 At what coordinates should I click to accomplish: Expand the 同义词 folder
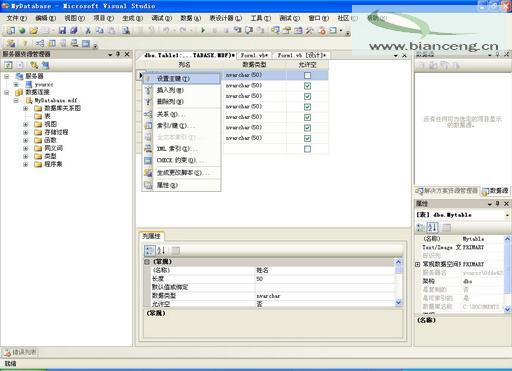25,148
